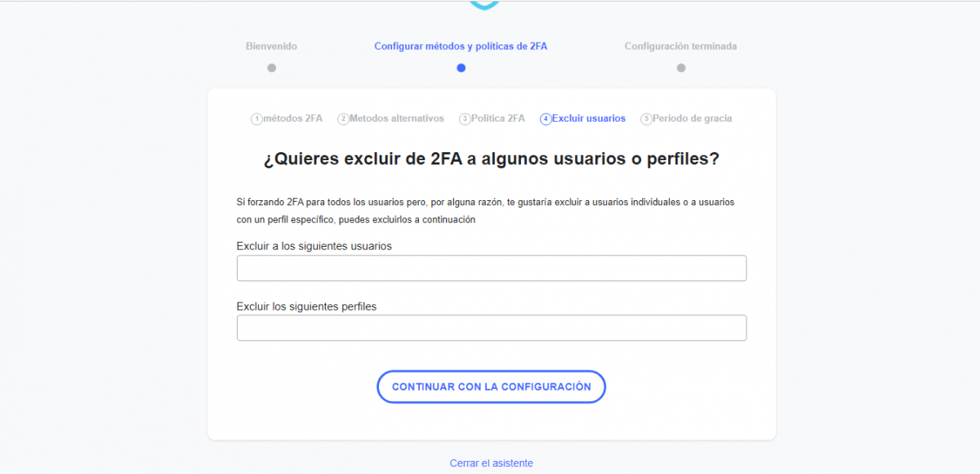The width and height of the screenshot is (980, 474).
Task: Go to the Bienvenido step
Action: click(271, 47)
